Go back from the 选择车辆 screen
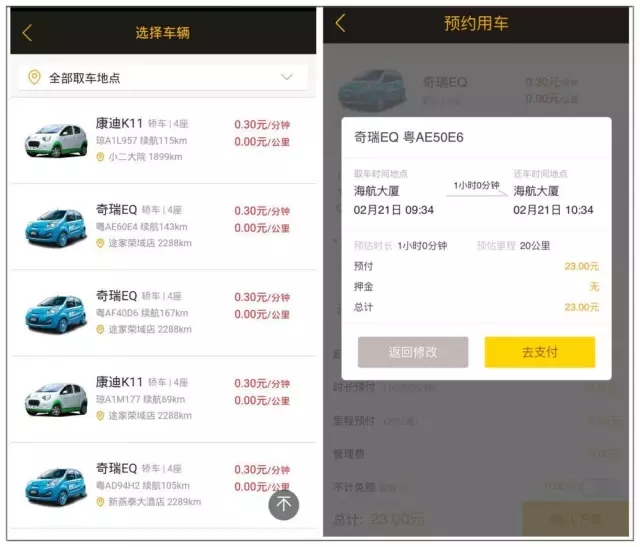The height and width of the screenshot is (547, 640). (x=27, y=33)
